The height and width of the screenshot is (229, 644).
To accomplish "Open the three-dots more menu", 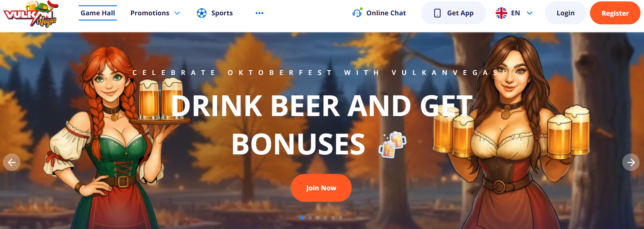I will tap(259, 13).
